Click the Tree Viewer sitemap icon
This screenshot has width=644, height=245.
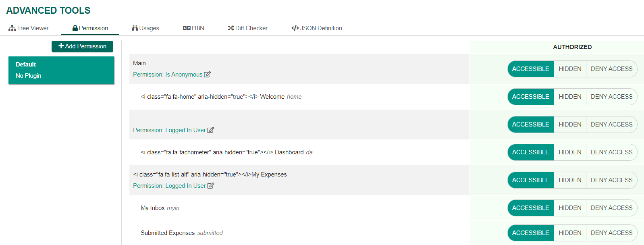tap(12, 28)
